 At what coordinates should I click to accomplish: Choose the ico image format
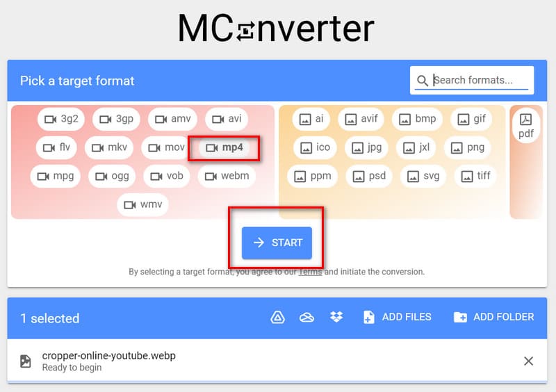point(315,147)
